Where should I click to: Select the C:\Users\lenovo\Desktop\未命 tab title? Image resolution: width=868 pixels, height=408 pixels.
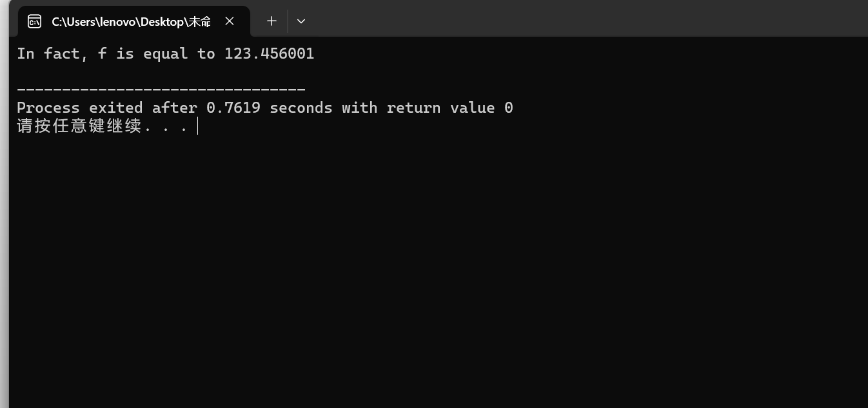click(131, 21)
